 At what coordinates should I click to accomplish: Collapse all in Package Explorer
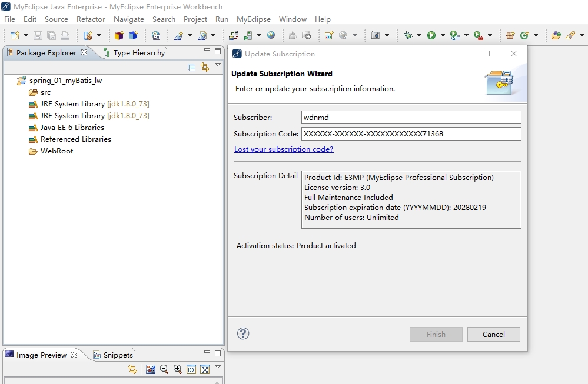tap(192, 68)
